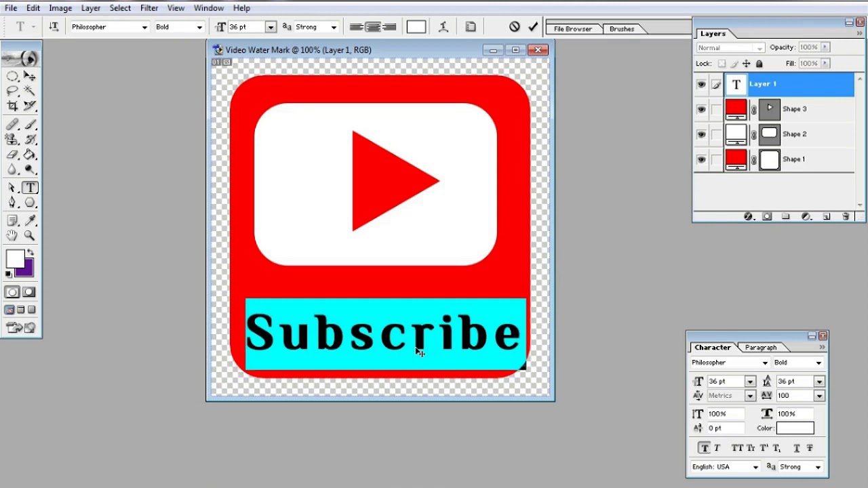Open the Layer menu
Image resolution: width=868 pixels, height=488 pixels.
click(x=91, y=8)
